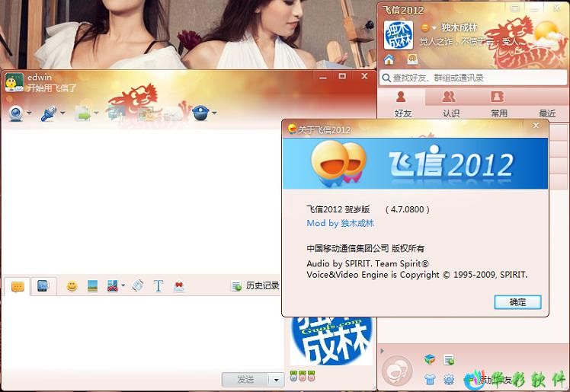Open the main menu icon in 飞信2012 title bar
This screenshot has width=570, height=392.
(x=515, y=8)
